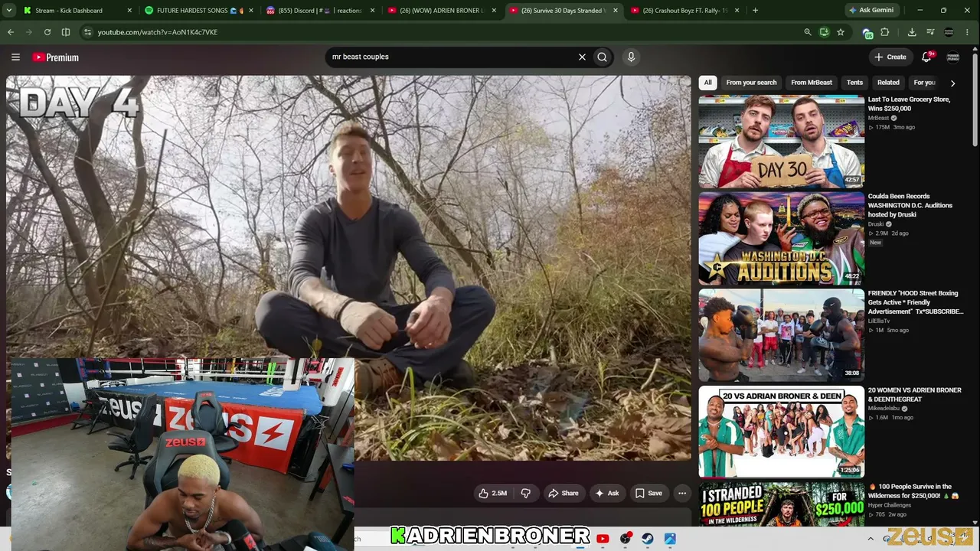Screen dimensions: 980x551
Task: Show browser downloads
Action: click(912, 32)
